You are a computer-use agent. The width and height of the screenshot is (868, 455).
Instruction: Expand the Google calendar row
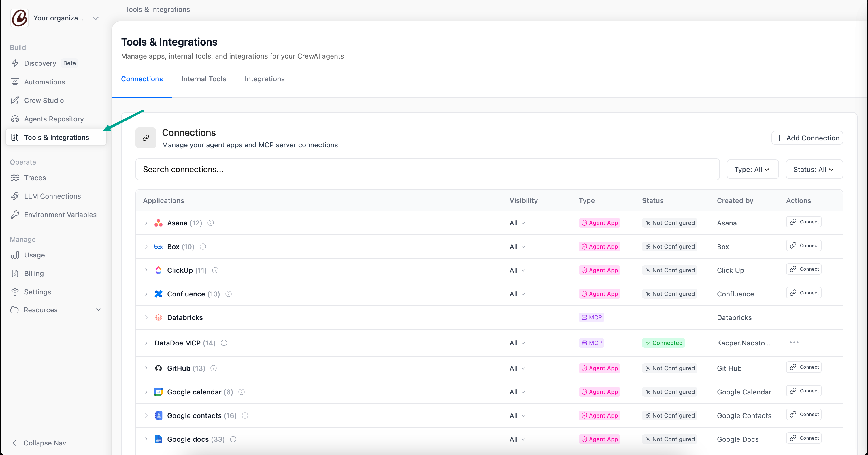point(146,392)
